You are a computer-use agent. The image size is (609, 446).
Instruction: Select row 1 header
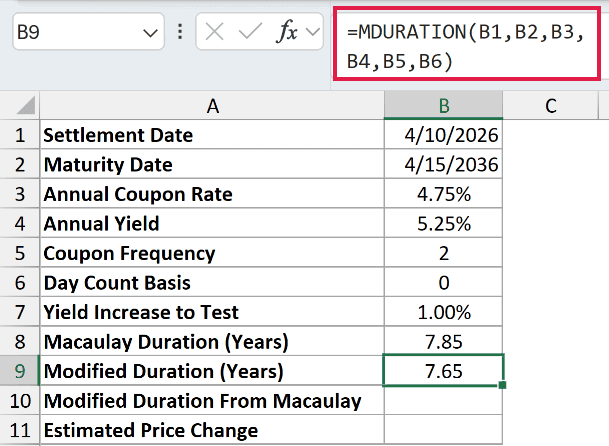pos(20,135)
